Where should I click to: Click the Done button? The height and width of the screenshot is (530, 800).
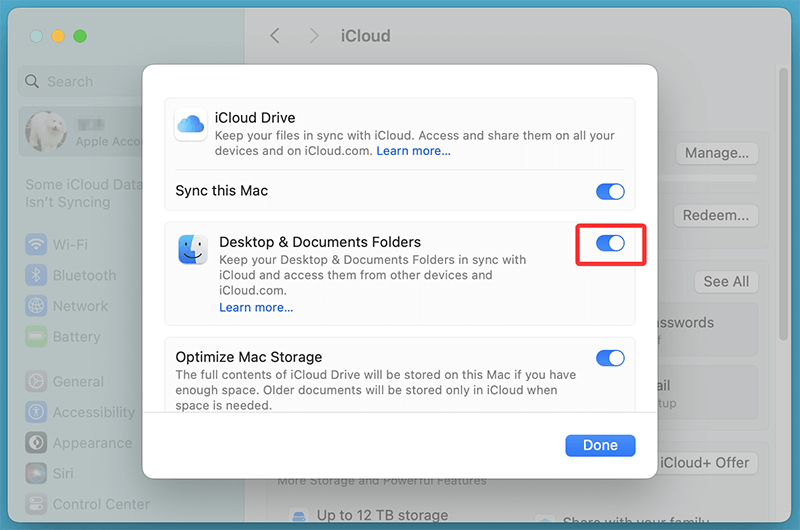click(600, 445)
